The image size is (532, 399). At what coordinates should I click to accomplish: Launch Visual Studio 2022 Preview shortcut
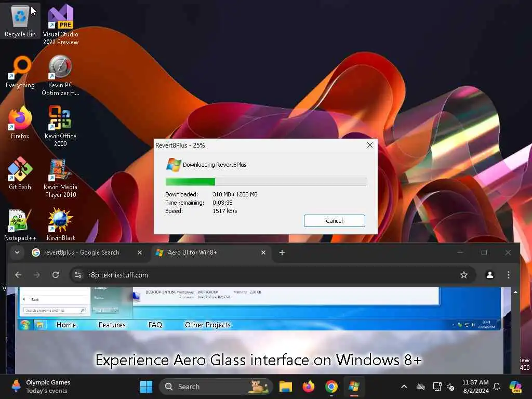tap(61, 24)
